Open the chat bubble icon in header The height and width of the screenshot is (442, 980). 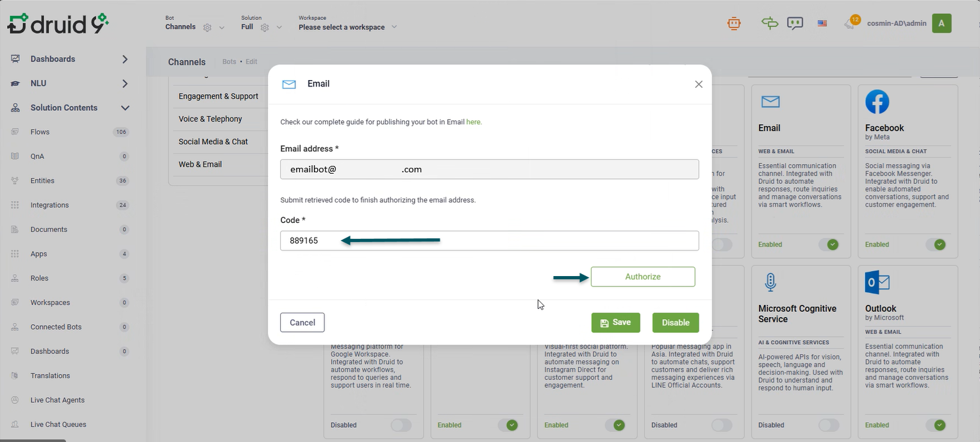(795, 24)
